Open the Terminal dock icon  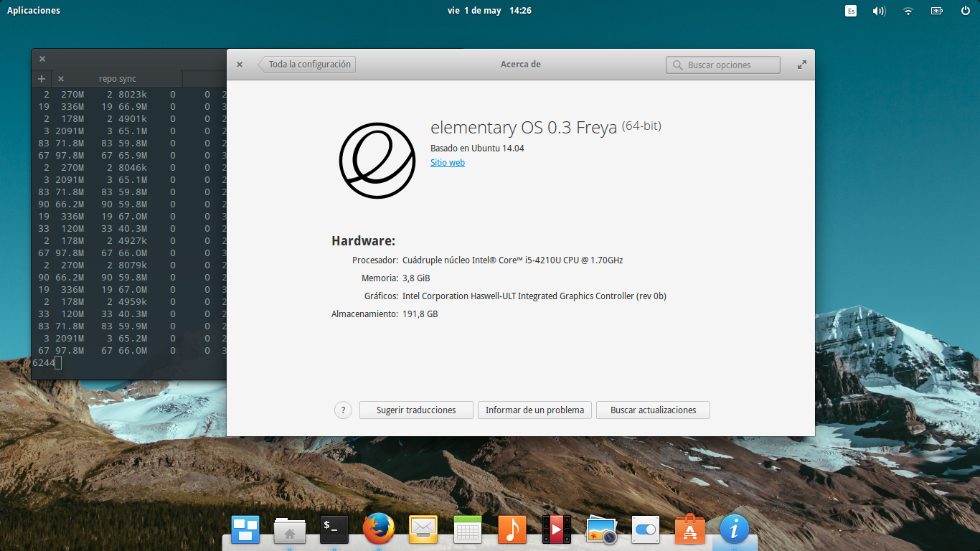tap(334, 529)
